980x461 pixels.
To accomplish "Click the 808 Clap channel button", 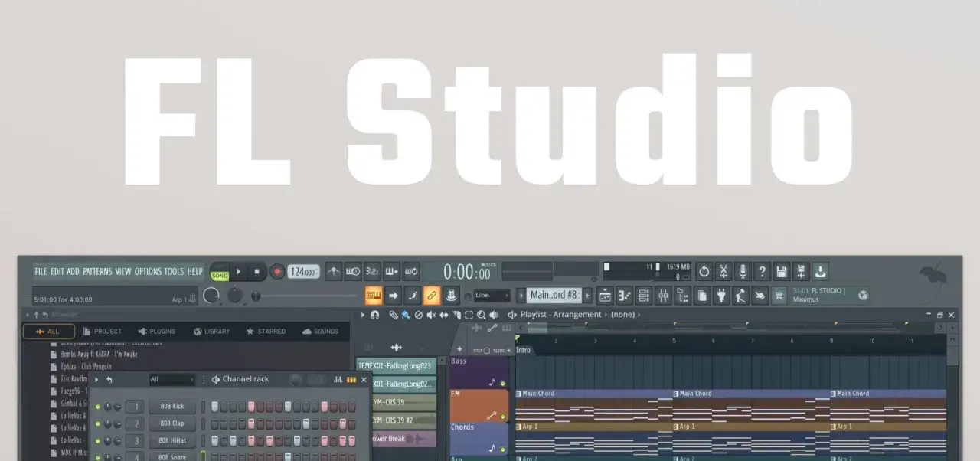I will pyautogui.click(x=172, y=423).
